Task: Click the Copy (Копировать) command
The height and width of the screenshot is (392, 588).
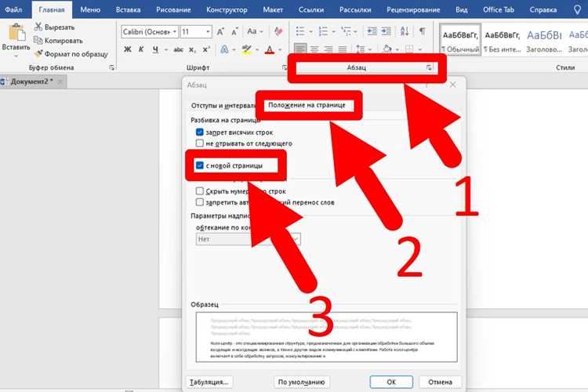Action: (x=58, y=41)
